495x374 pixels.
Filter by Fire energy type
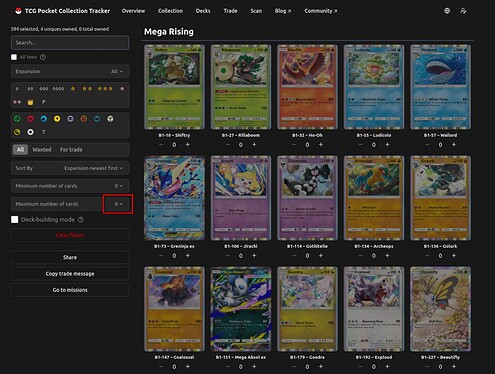pyautogui.click(x=30, y=119)
